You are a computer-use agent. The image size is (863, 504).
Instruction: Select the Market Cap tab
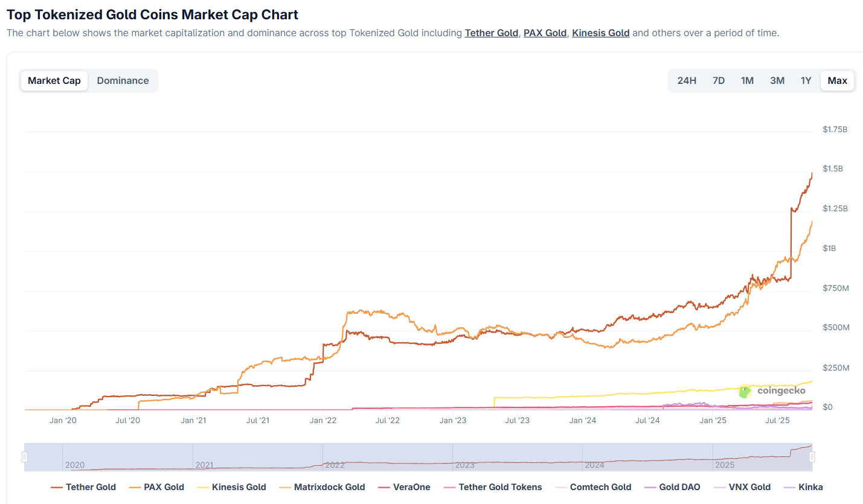(54, 81)
